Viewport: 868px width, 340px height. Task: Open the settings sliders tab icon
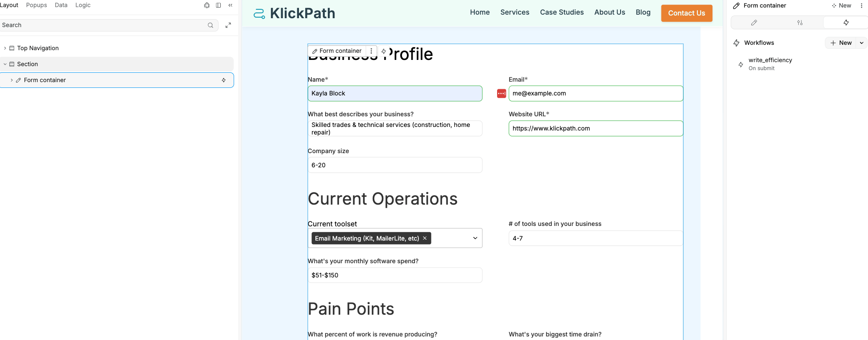pyautogui.click(x=800, y=23)
